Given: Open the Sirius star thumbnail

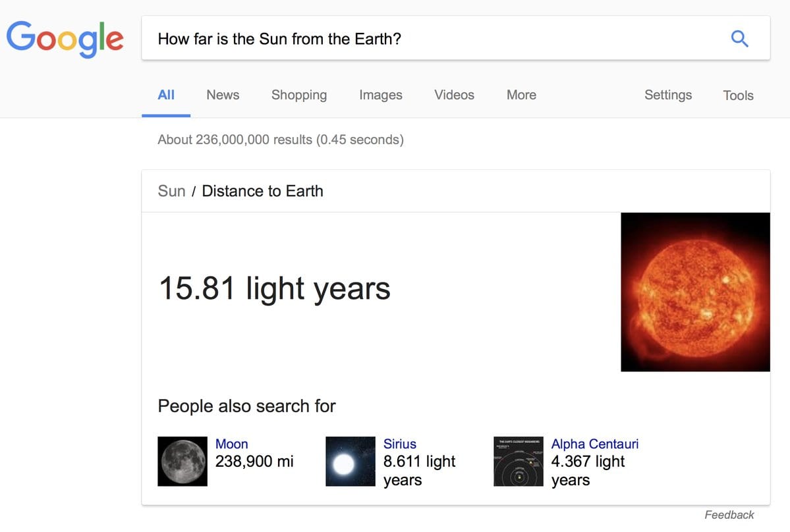Looking at the screenshot, I should pyautogui.click(x=350, y=461).
